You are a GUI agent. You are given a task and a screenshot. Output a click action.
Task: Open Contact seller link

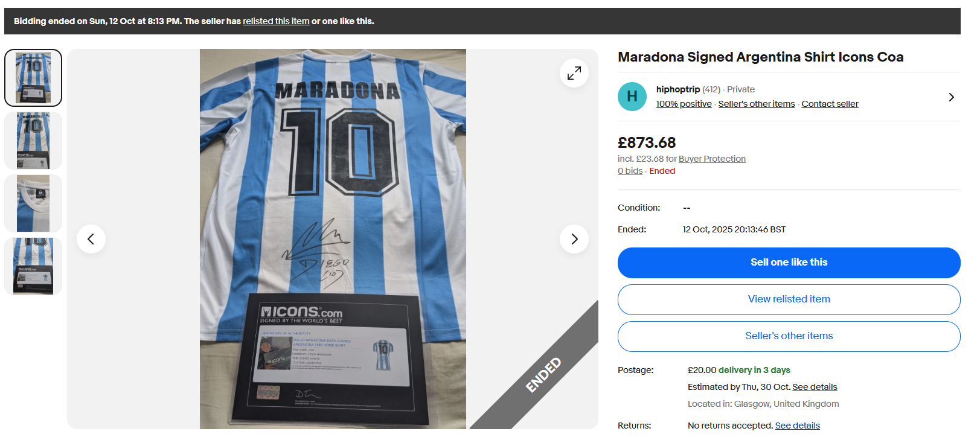pos(830,104)
